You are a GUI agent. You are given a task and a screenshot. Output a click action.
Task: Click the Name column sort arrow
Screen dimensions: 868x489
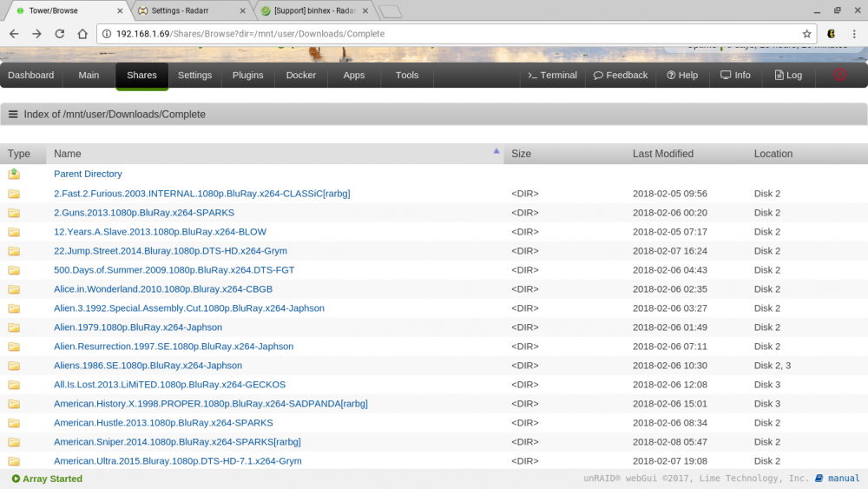pos(496,150)
